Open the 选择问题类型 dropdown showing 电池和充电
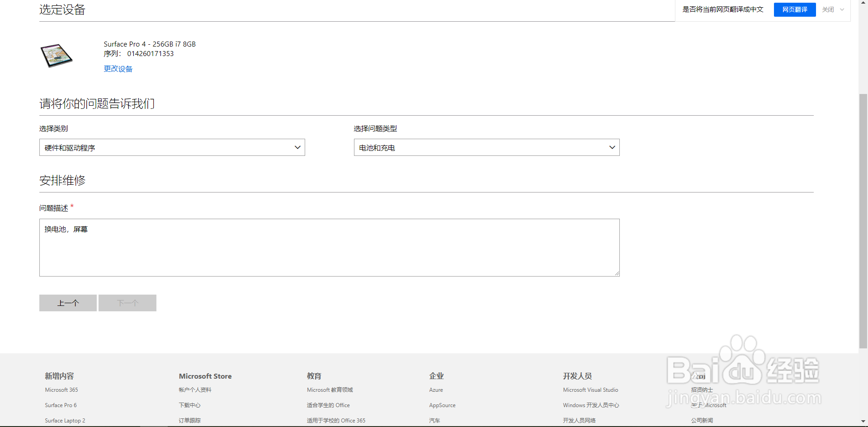This screenshot has width=868, height=427. point(486,147)
